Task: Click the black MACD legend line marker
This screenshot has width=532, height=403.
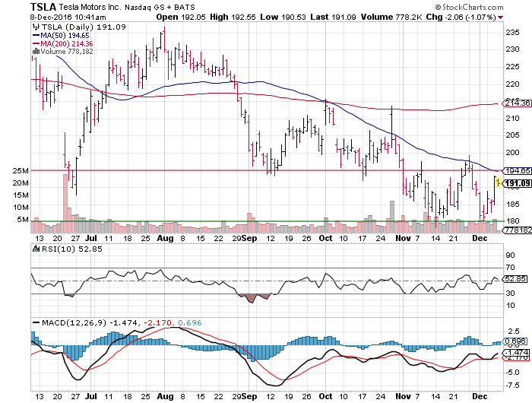Action: pyautogui.click(x=36, y=322)
